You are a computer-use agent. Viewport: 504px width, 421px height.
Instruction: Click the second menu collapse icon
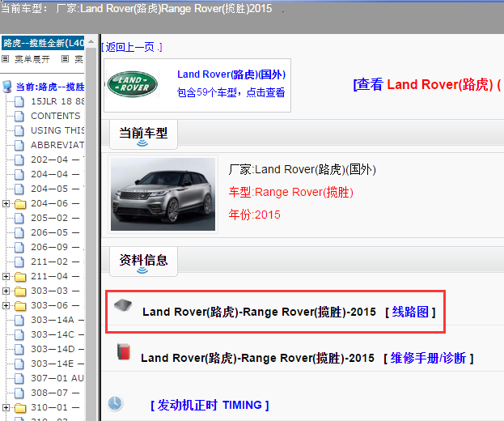[65, 58]
